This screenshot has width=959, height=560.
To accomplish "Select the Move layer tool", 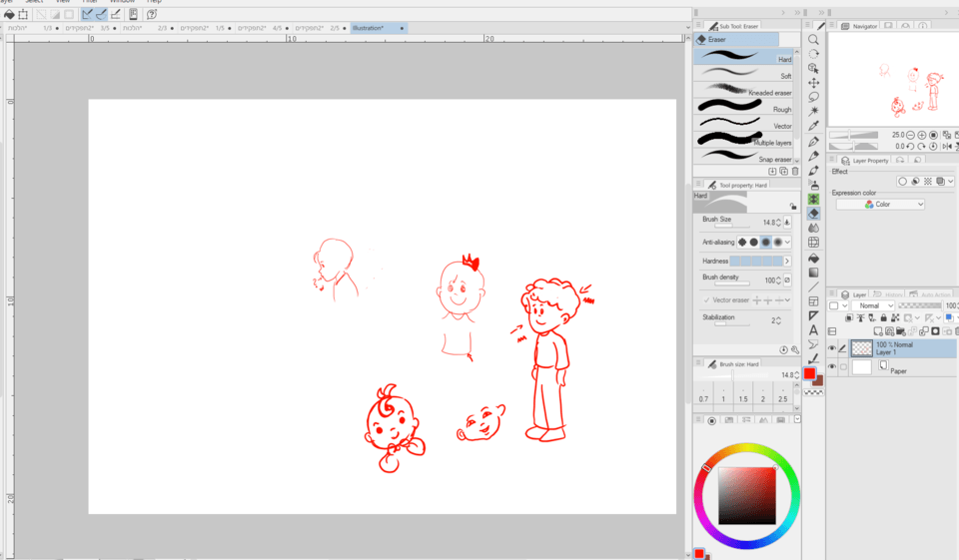I will click(813, 83).
